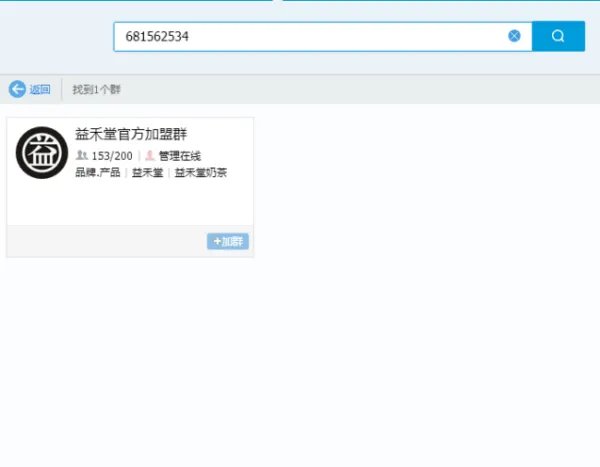Click the 153/200 member count text
The image size is (600, 467).
click(112, 156)
